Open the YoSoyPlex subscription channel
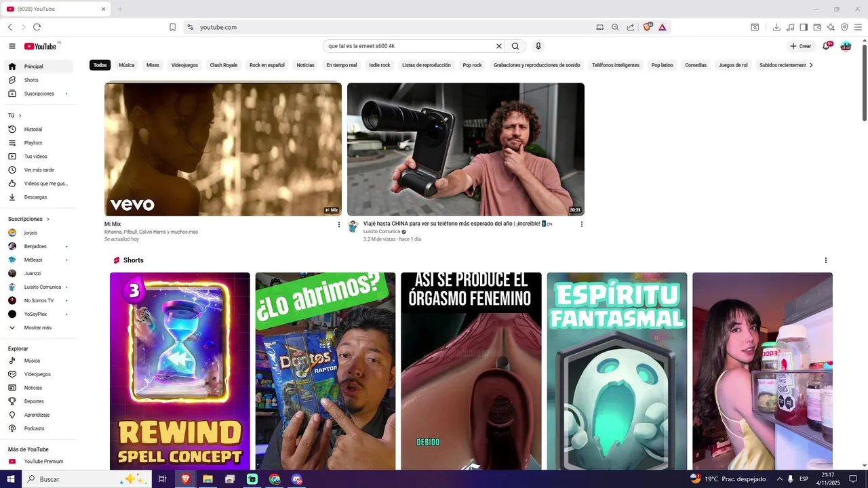Screen dimensions: 868x488 coord(39,314)
